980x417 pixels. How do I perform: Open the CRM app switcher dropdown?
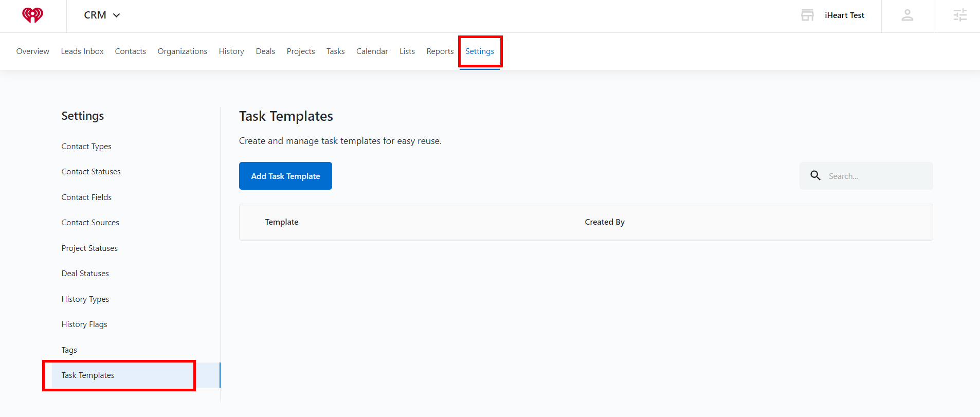point(102,15)
